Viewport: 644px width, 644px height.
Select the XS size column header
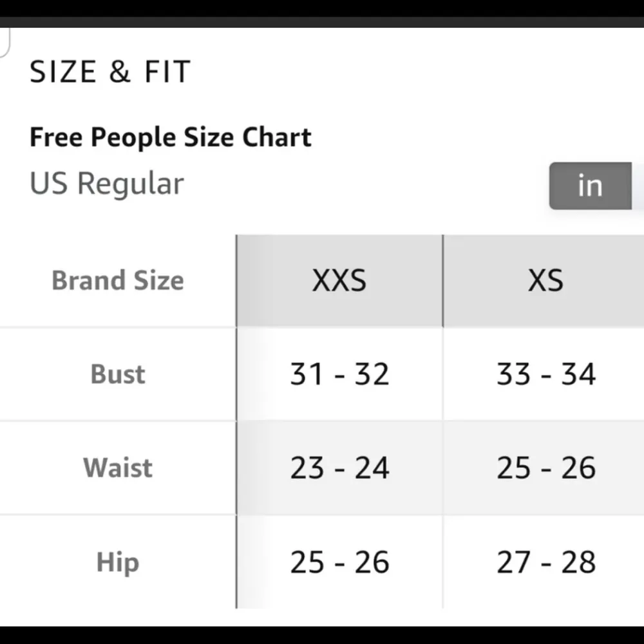[545, 281]
